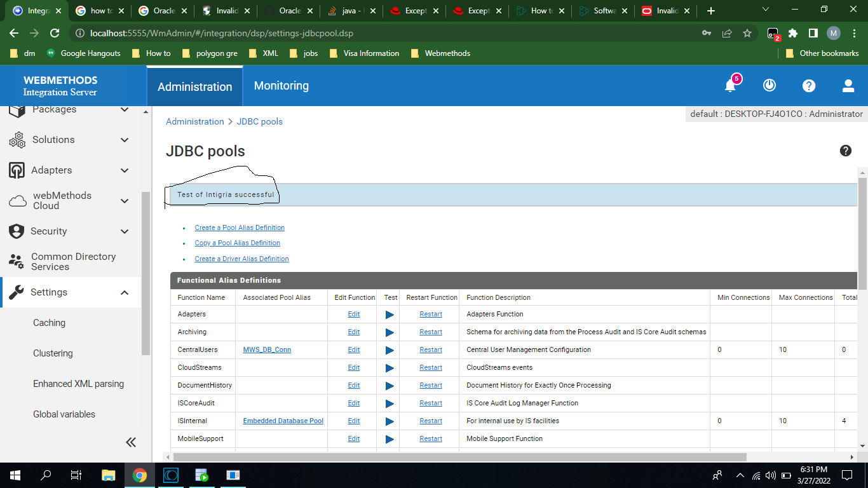Expand the Solutions menu chevron

(x=125, y=140)
